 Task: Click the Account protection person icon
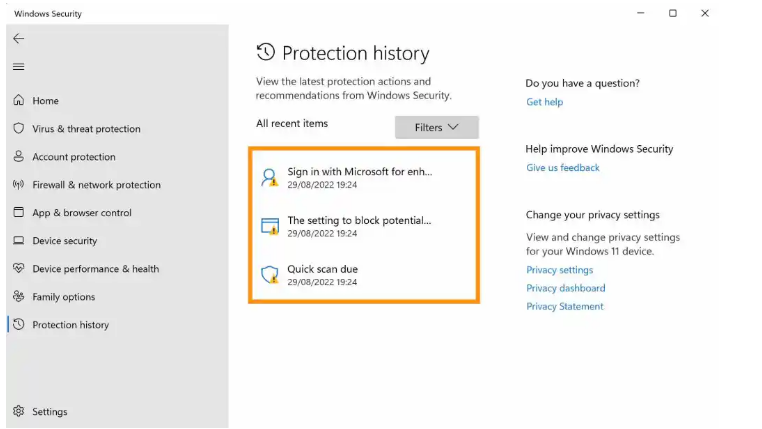tap(18, 157)
